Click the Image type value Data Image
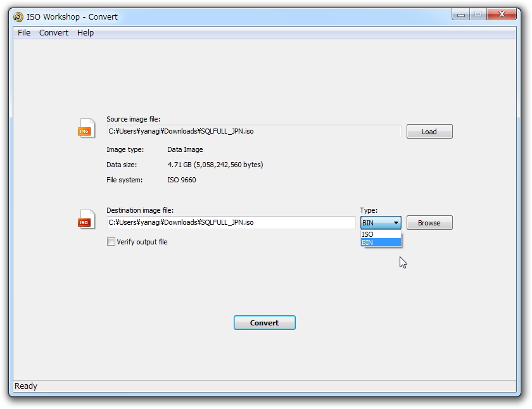Image resolution: width=532 pixels, height=409 pixels. [185, 149]
